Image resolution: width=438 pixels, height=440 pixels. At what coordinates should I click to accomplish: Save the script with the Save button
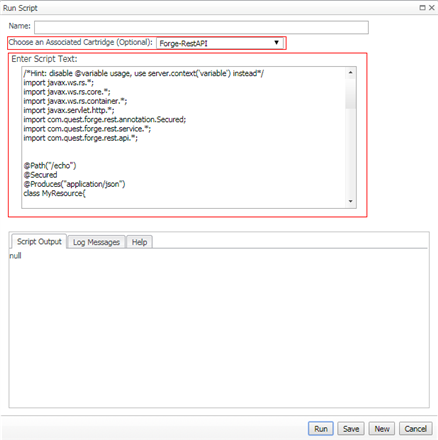(351, 429)
